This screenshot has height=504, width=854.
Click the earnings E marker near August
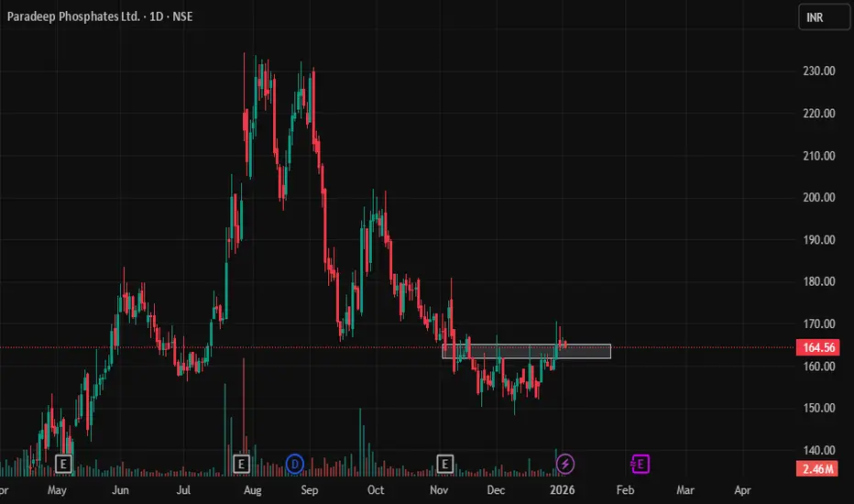pyautogui.click(x=241, y=465)
